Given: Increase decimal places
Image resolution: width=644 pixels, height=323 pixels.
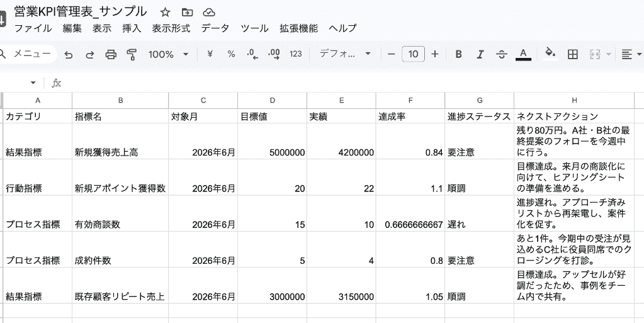Looking at the screenshot, I should tap(274, 54).
